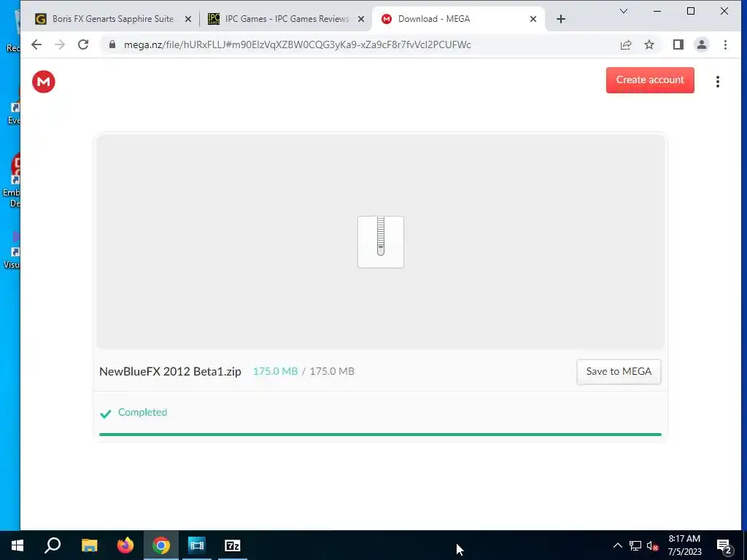The height and width of the screenshot is (560, 747).
Task: Open Chrome profile avatar
Action: pyautogui.click(x=702, y=44)
